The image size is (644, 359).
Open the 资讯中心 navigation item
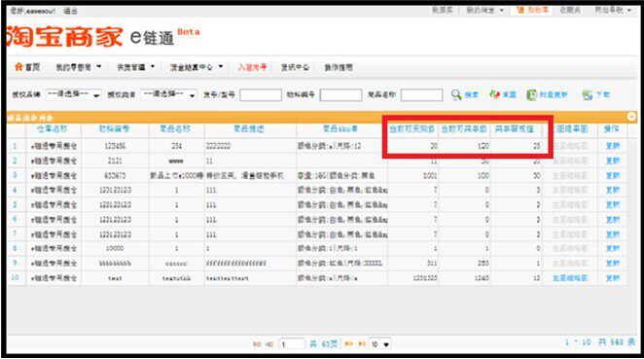[x=295, y=67]
